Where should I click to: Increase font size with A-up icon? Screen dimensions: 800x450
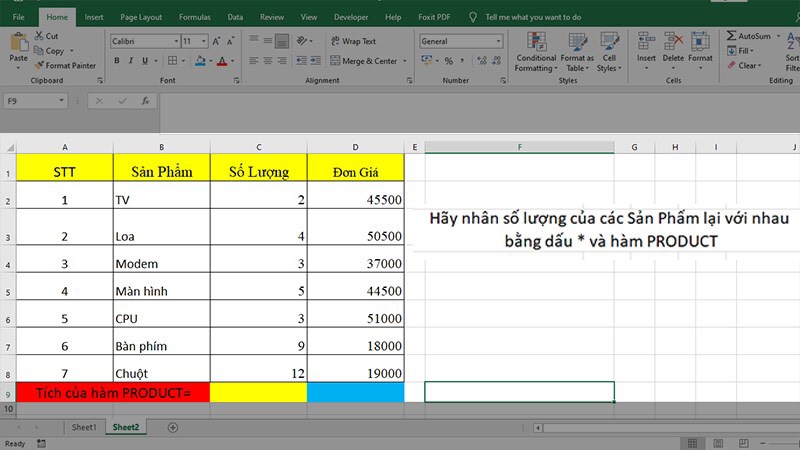point(216,41)
